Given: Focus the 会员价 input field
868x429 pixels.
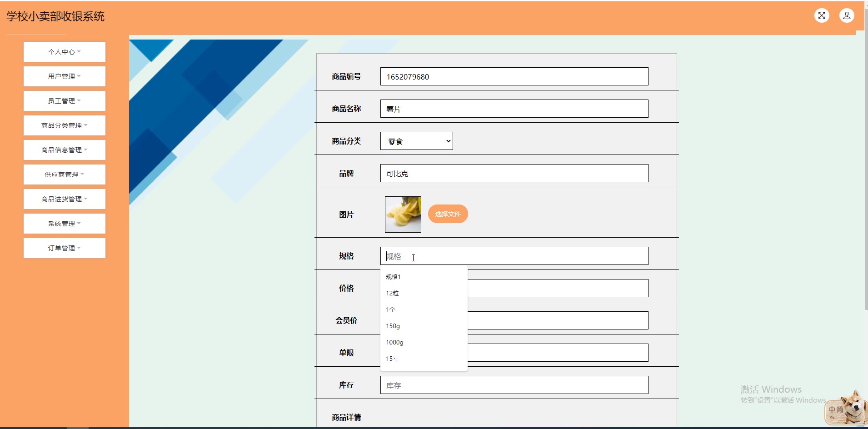Looking at the screenshot, I should click(x=558, y=320).
